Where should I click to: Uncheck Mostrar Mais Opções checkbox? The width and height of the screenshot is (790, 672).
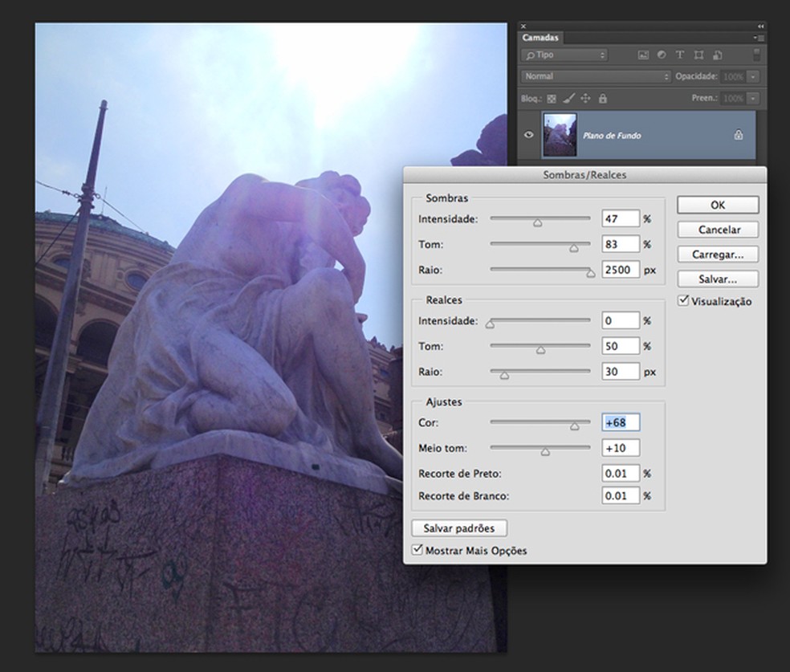point(417,551)
